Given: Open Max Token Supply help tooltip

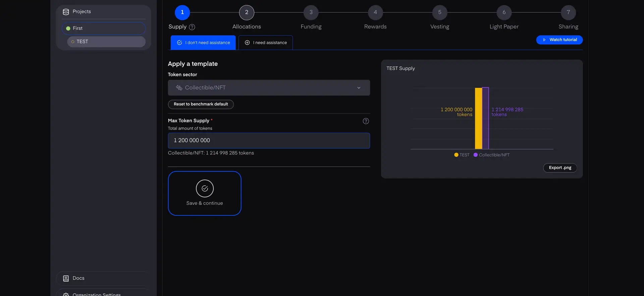Looking at the screenshot, I should [366, 121].
